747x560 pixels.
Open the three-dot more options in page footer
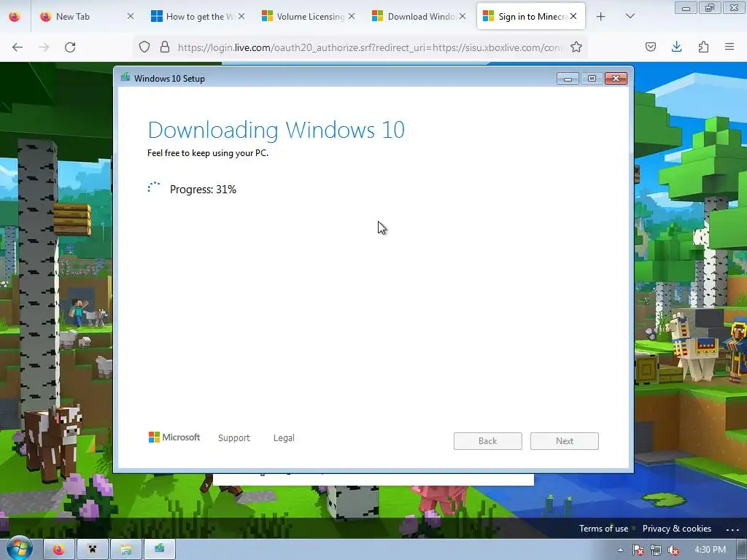pyautogui.click(x=732, y=529)
